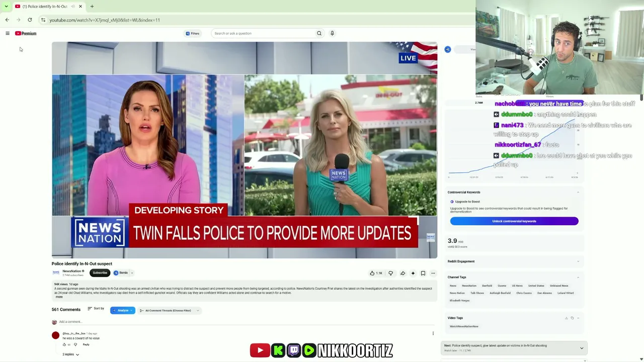The image size is (644, 362).
Task: Open the site information icon in address bar
Action: coord(43,20)
